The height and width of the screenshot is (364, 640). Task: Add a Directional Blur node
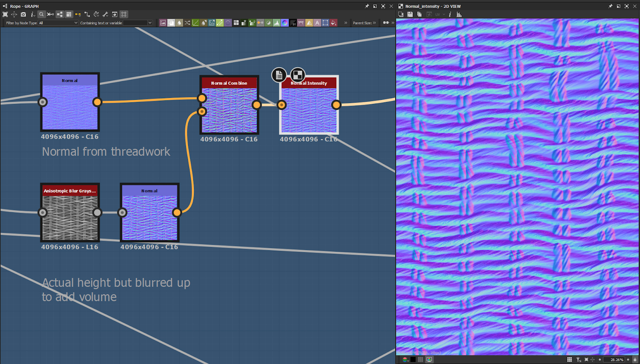(204, 23)
